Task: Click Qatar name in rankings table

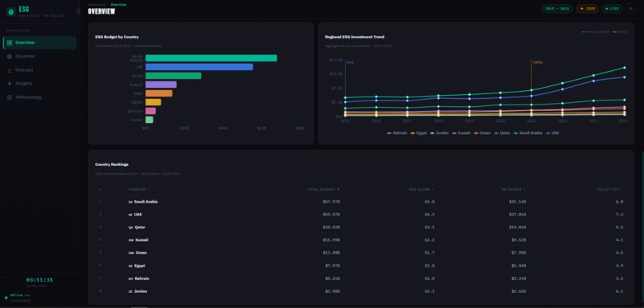Action: click(140, 227)
